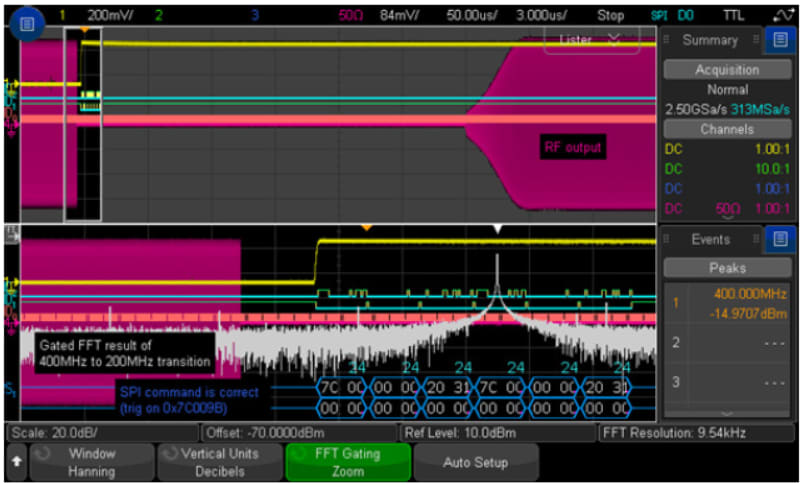Click the Normal acquisition mode text
Screen dimensions: 804x487
[727, 90]
